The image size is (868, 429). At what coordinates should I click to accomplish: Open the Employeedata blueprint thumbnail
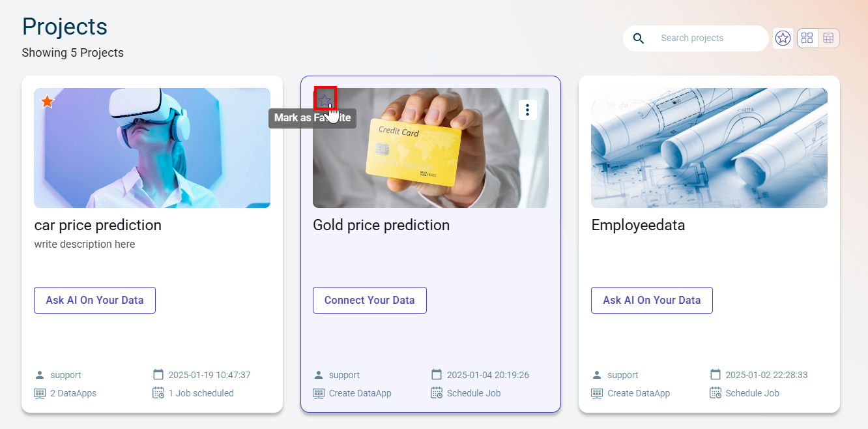[x=709, y=148]
